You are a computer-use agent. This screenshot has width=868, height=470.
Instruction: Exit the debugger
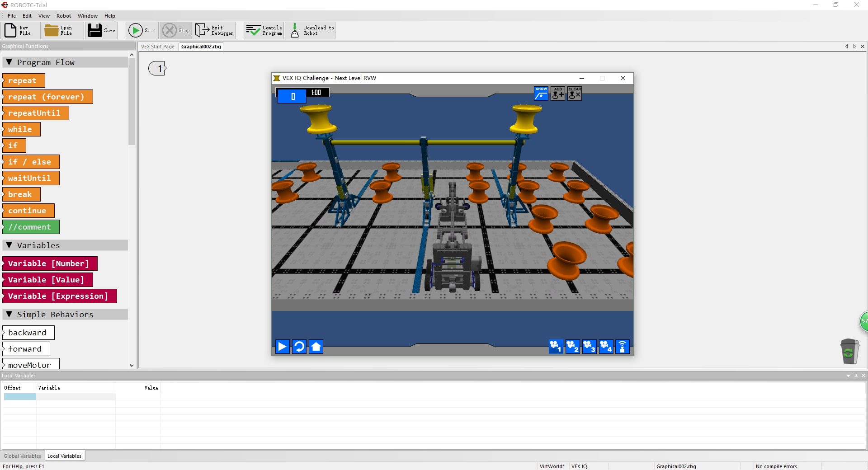(x=215, y=30)
